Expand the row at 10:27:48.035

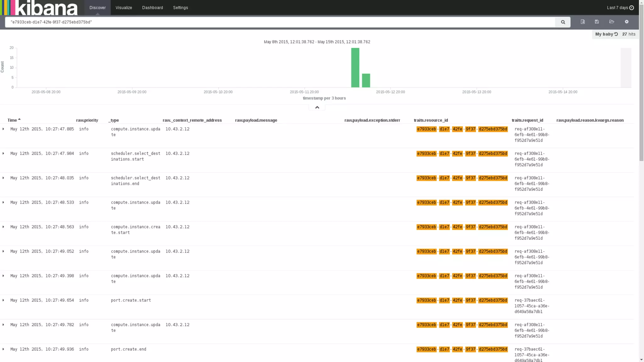tap(3, 178)
